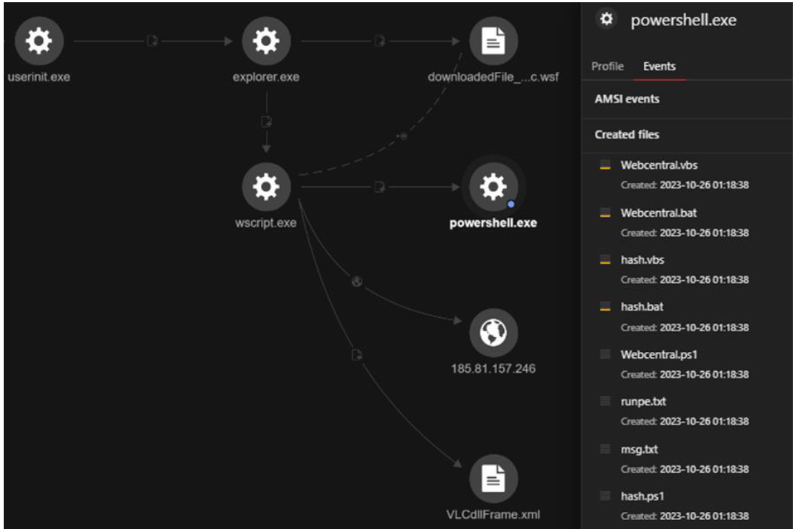Open the Webcentral.vbs created file entry
This screenshot has width=798, height=532.
[x=659, y=166]
